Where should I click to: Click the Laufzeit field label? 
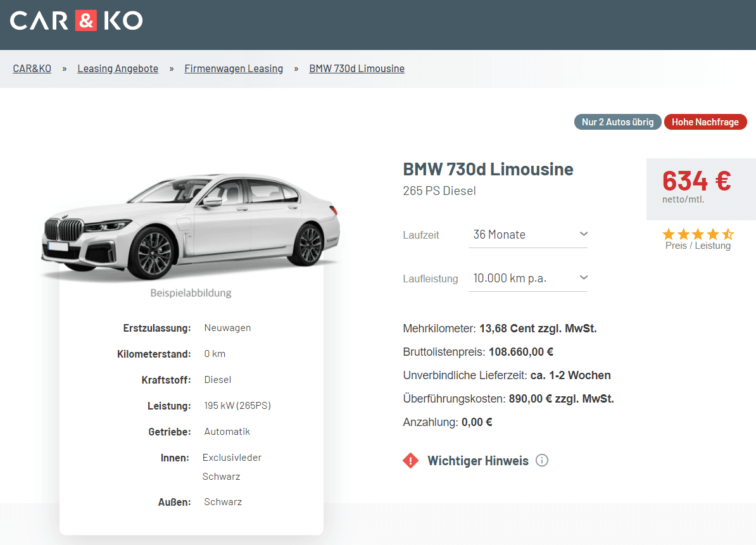point(421,235)
